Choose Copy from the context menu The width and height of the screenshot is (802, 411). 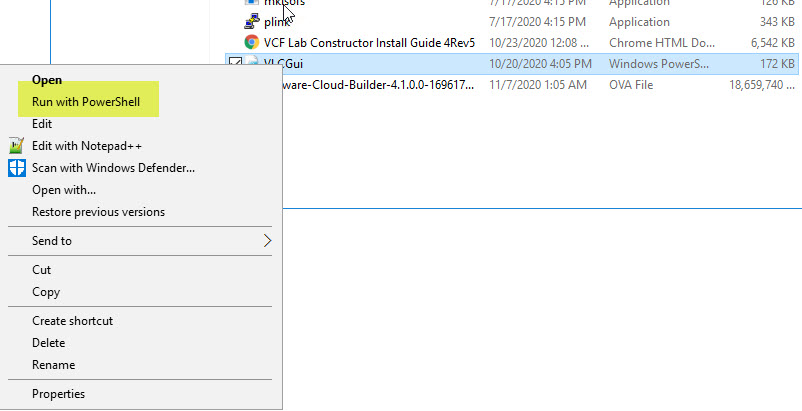tap(46, 292)
